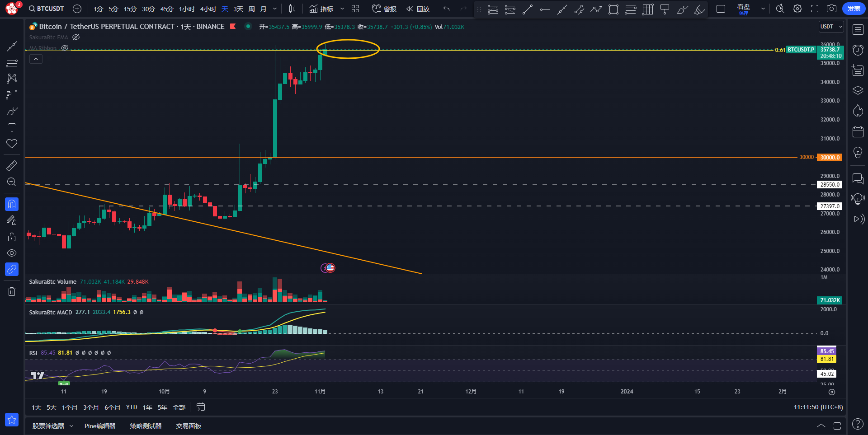Screen dimensions: 868x435
Task: Open the chat messages panel
Action: 858,179
